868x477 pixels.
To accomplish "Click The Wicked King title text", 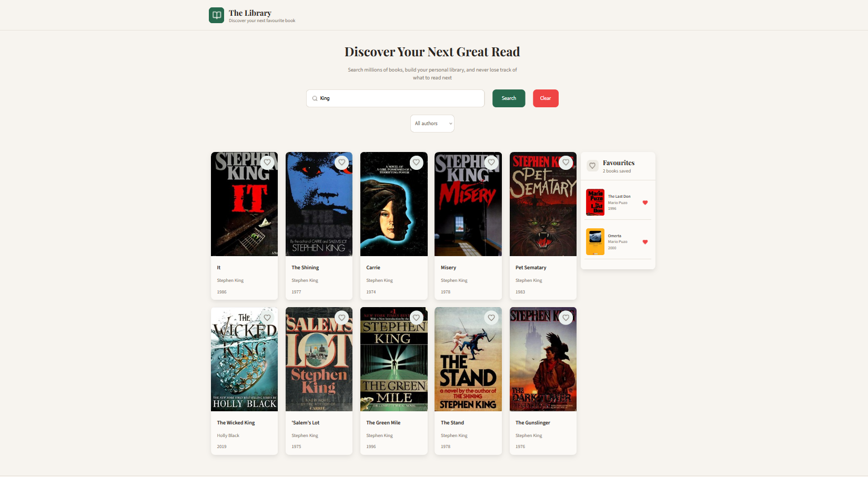I will tap(236, 423).
